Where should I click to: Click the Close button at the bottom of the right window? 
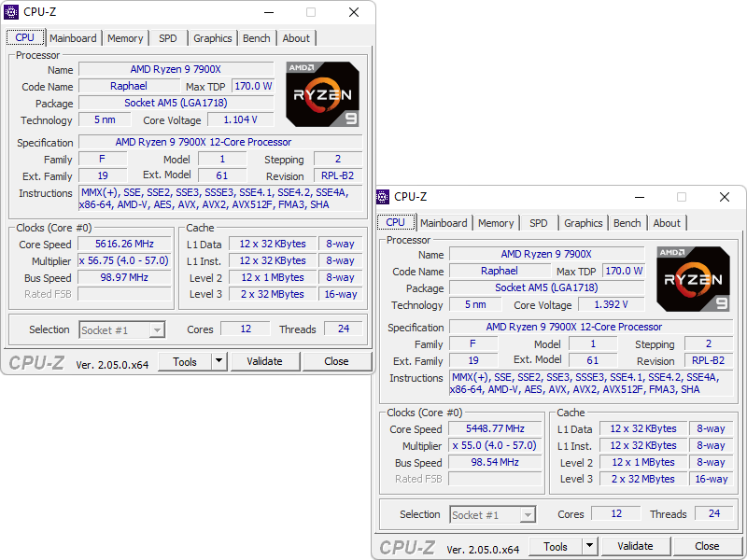click(707, 546)
